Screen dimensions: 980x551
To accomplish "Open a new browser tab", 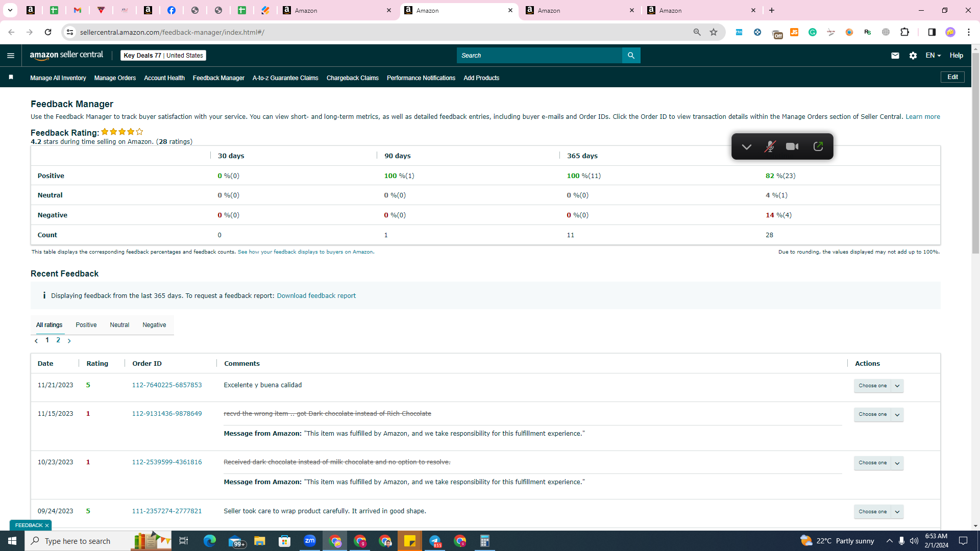I will 772,10.
